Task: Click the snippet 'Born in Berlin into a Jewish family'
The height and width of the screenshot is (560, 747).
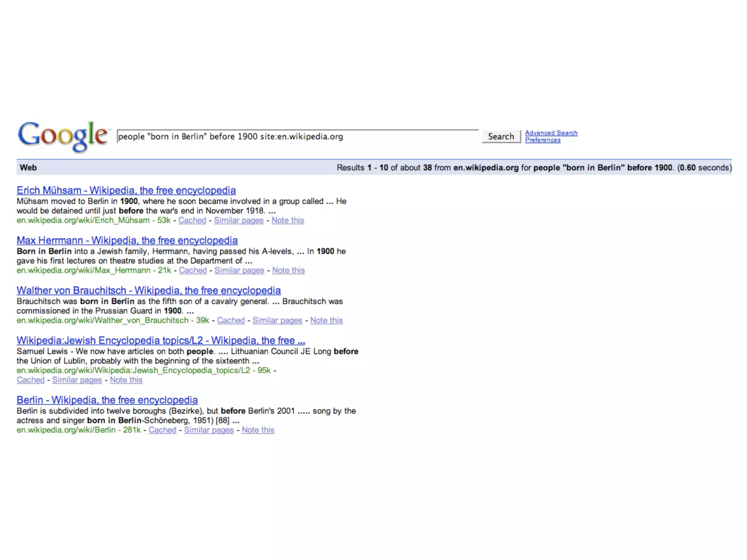Action: (x=84, y=251)
